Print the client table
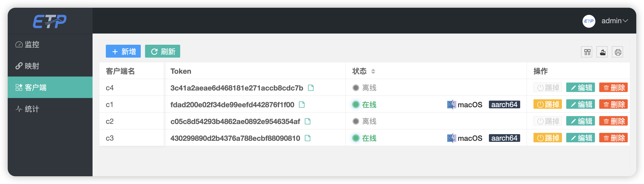 point(617,52)
